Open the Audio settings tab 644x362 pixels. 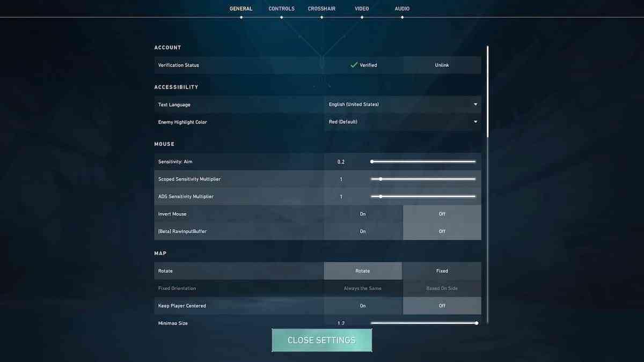(x=402, y=9)
